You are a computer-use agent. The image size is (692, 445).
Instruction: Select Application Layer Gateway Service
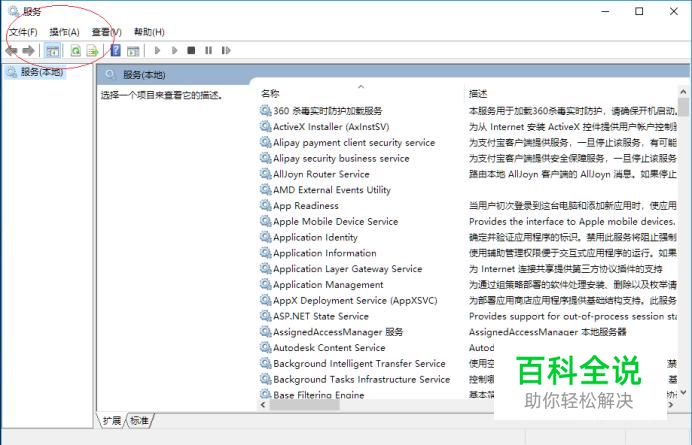348,269
